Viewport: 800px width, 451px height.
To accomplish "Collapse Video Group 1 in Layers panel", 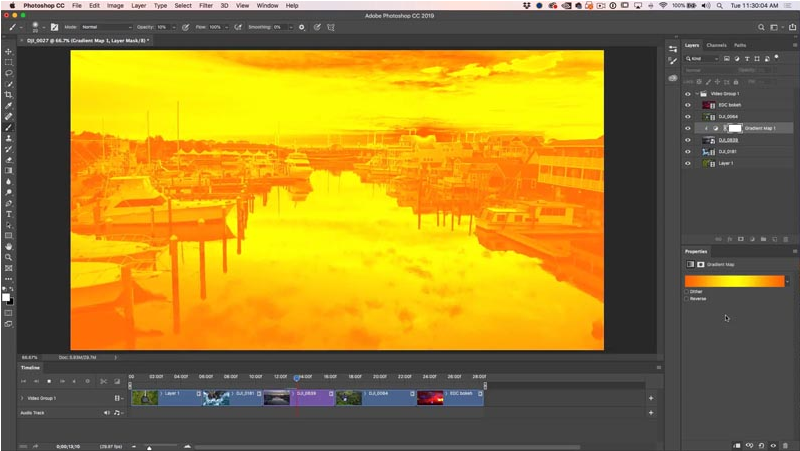I will click(x=697, y=94).
